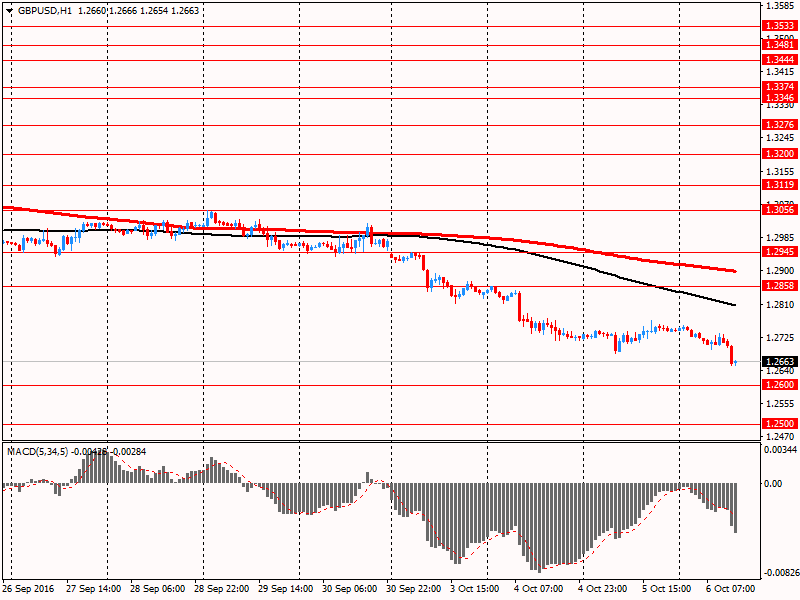The width and height of the screenshot is (800, 600).
Task: Click the 4 Oct 23:00 time label
Action: pos(603,589)
